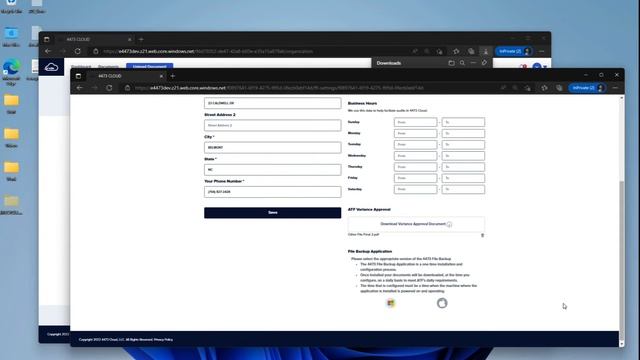Search downloads in the Downloads panel

click(462, 63)
